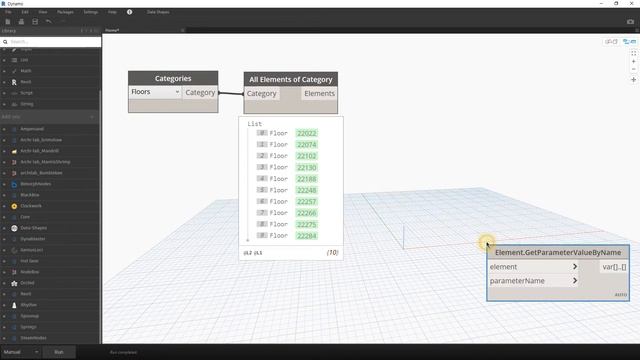Click the info circle icon in menu bar
The height and width of the screenshot is (360, 640).
tap(129, 12)
